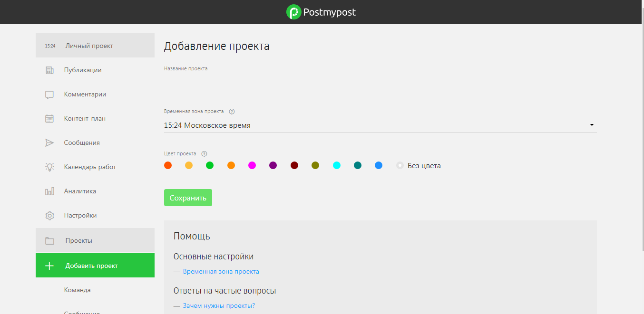The height and width of the screenshot is (314, 644).
Task: Open Настройки gear icon
Action: [x=49, y=215]
